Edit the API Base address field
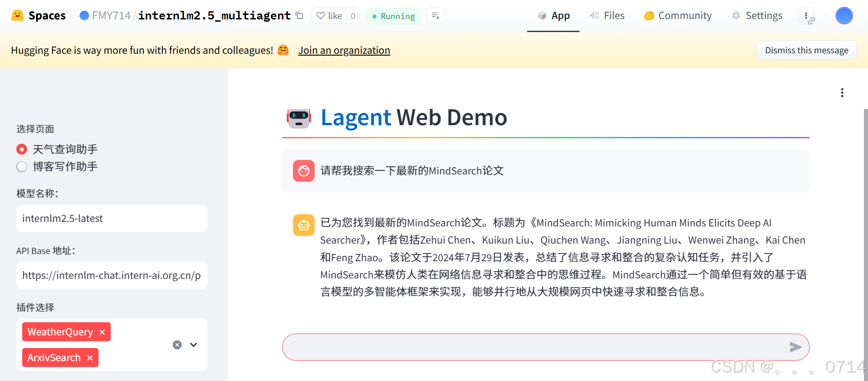868x381 pixels. (112, 275)
